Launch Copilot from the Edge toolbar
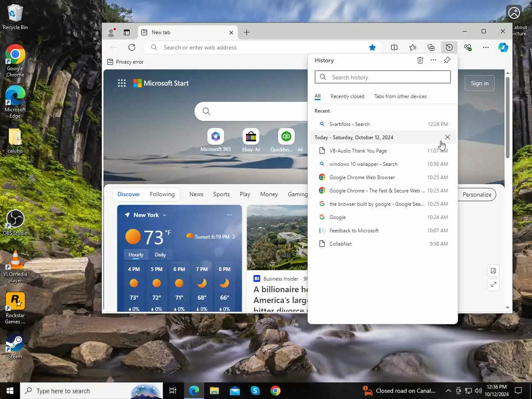The width and height of the screenshot is (532, 399). point(503,47)
